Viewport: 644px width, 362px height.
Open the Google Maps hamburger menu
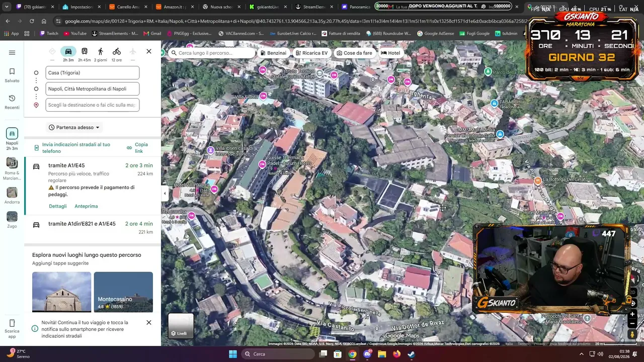coord(12,53)
